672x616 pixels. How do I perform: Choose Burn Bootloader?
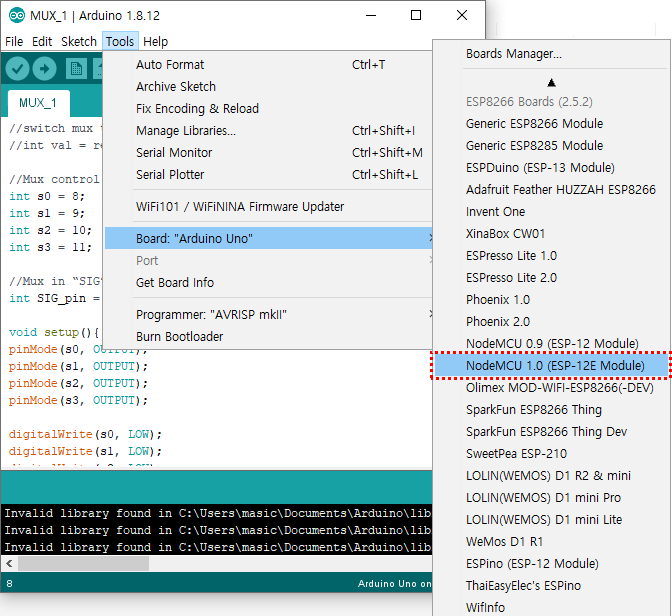268,337
